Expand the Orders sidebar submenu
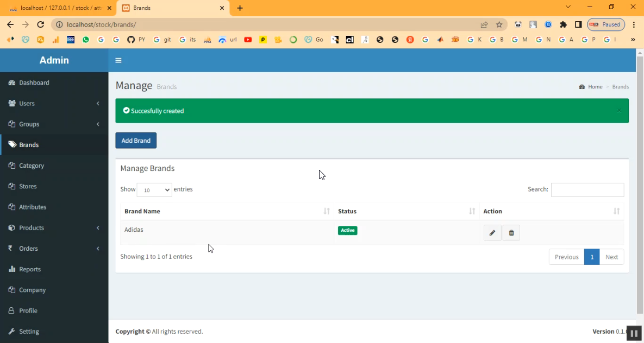This screenshot has width=644, height=343. 54,248
